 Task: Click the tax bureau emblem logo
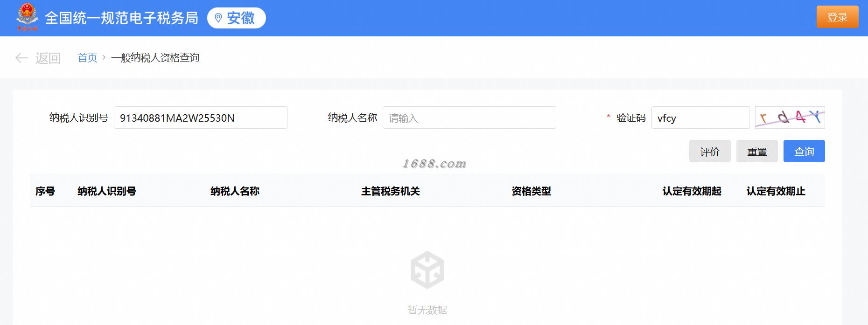pos(28,17)
